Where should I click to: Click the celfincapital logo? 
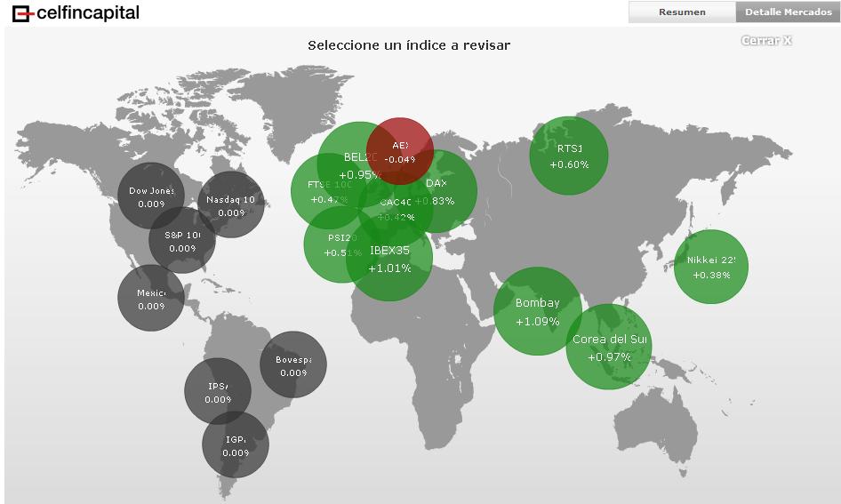point(76,12)
